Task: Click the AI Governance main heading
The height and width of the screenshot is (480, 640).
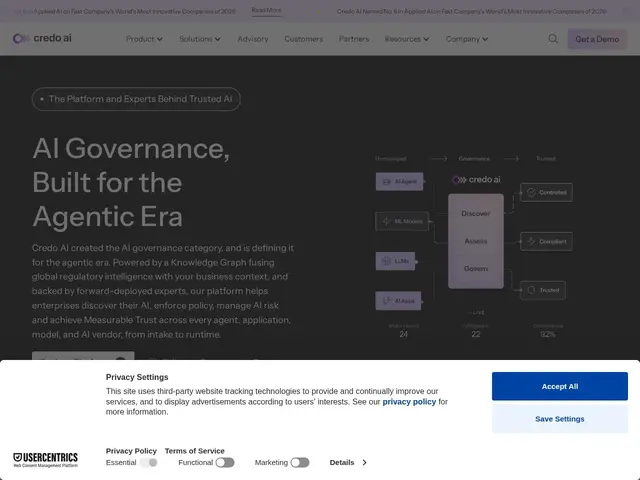Action: [131, 182]
